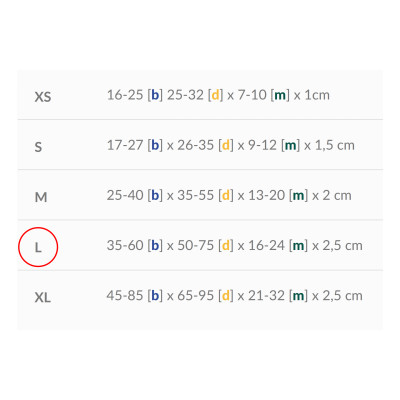Click the 35-60 measurement in L row
Screen dimensions: 400x400
[x=125, y=245]
